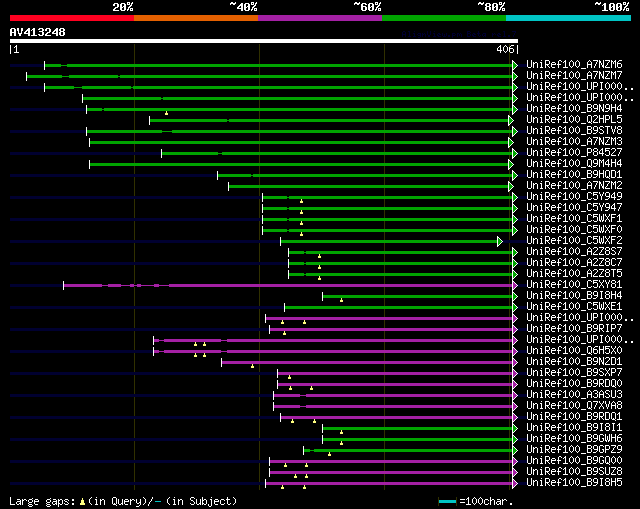Open the UniRef100_B9STV8 hit label
Screen dimensions: 640x509
574,131
